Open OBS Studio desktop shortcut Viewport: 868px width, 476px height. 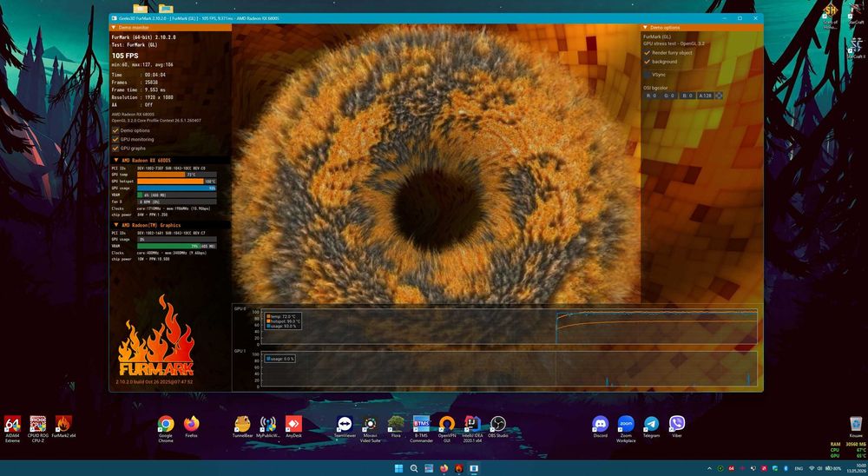pyautogui.click(x=498, y=427)
